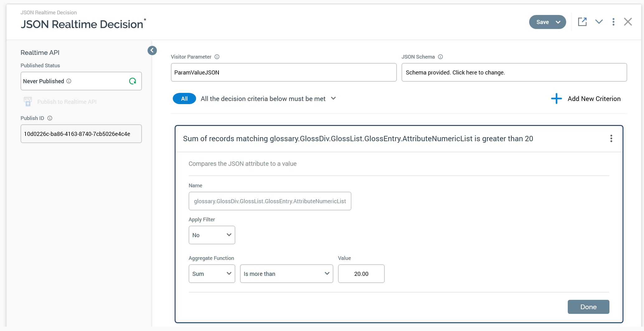This screenshot has height=331, width=644.
Task: Expand the Apply Filter dropdown
Action: tap(212, 235)
